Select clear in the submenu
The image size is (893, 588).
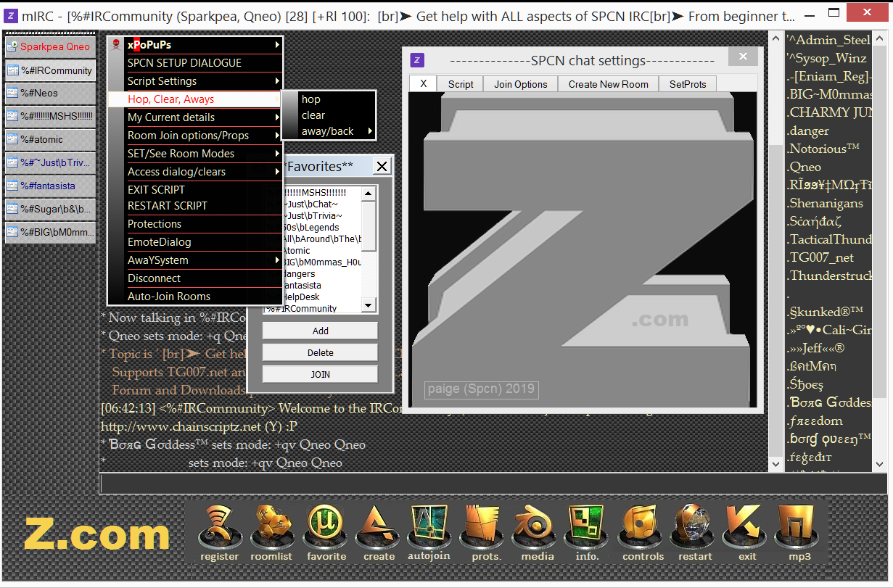point(328,115)
